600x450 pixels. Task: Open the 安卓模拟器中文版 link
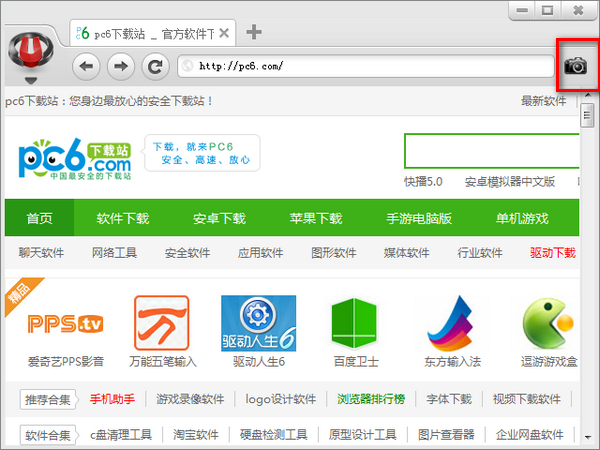point(510,181)
